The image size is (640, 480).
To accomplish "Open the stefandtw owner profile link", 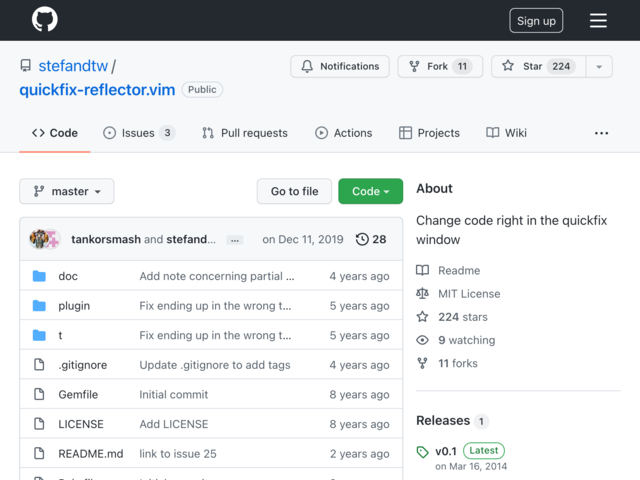I will point(73,66).
